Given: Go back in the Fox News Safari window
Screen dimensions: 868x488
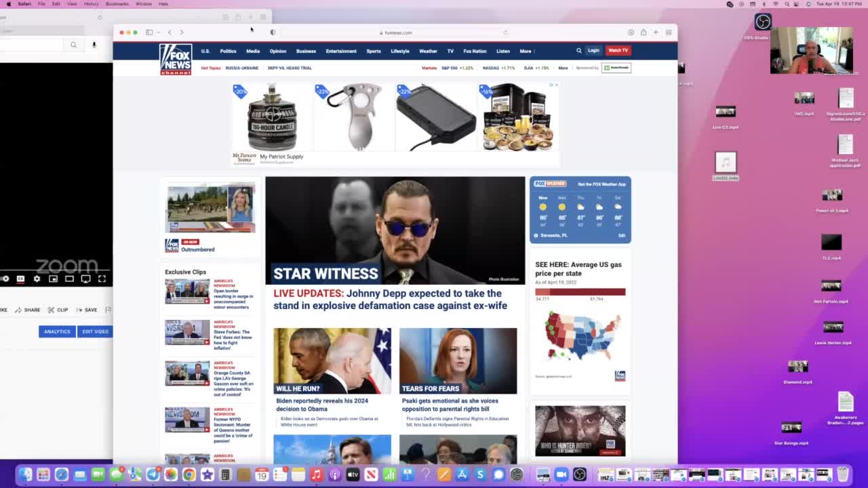Looking at the screenshot, I should pyautogui.click(x=170, y=33).
